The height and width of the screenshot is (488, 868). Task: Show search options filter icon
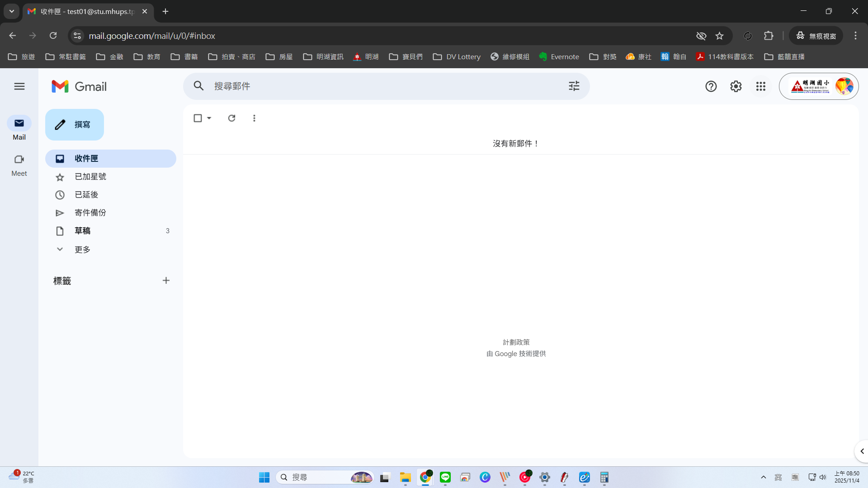click(x=574, y=86)
